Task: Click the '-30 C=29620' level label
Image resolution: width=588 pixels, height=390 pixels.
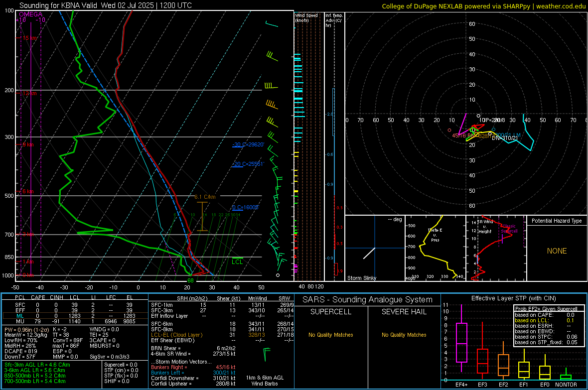Action: [248, 144]
